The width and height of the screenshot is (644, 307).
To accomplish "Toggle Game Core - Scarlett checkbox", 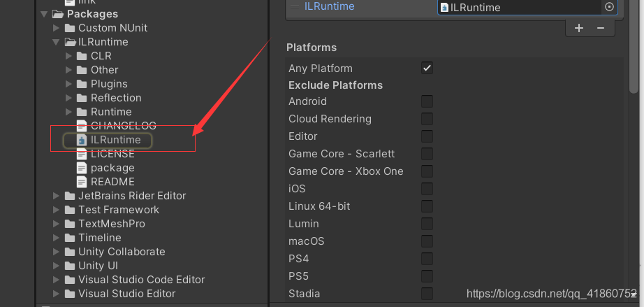I will click(x=427, y=154).
